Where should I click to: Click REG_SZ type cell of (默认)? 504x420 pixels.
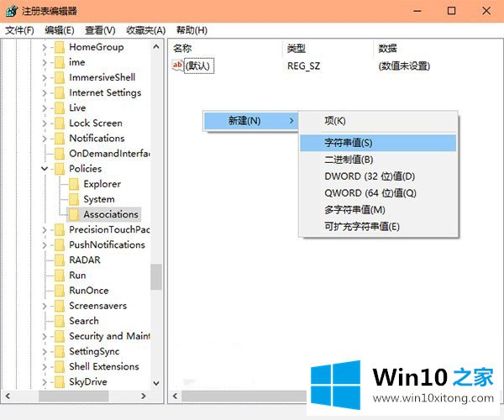(304, 66)
